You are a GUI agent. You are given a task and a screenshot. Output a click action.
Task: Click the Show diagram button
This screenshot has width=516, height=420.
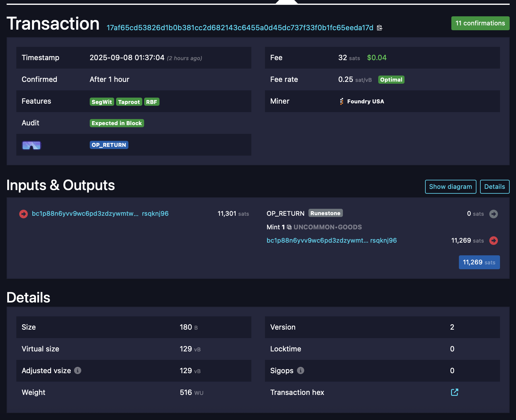click(x=451, y=187)
